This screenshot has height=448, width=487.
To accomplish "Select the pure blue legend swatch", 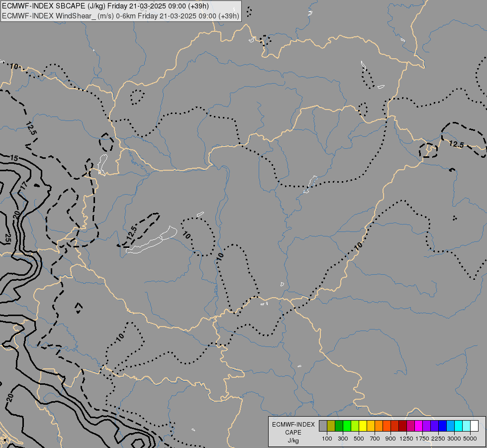I will 442,426.
